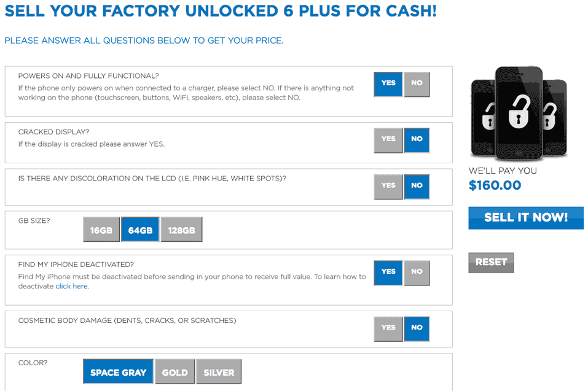
Task: Choose YES for LCD discoloration
Action: click(x=388, y=187)
